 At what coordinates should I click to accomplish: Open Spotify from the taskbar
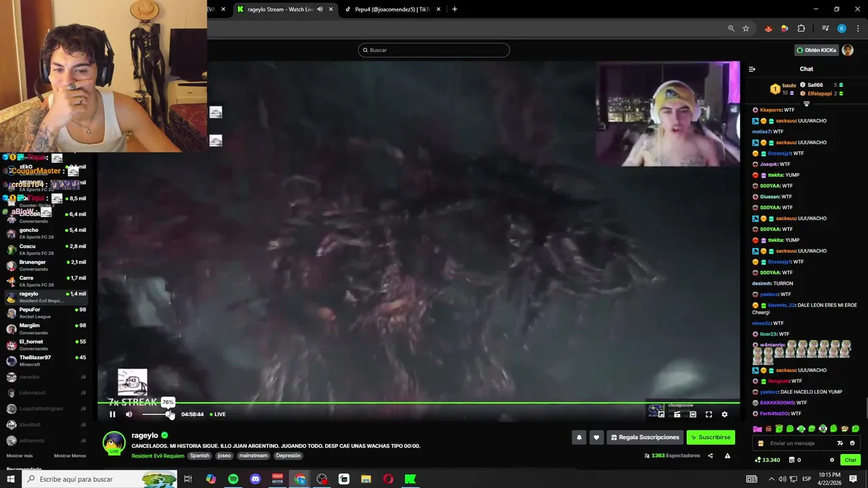pos(233,479)
